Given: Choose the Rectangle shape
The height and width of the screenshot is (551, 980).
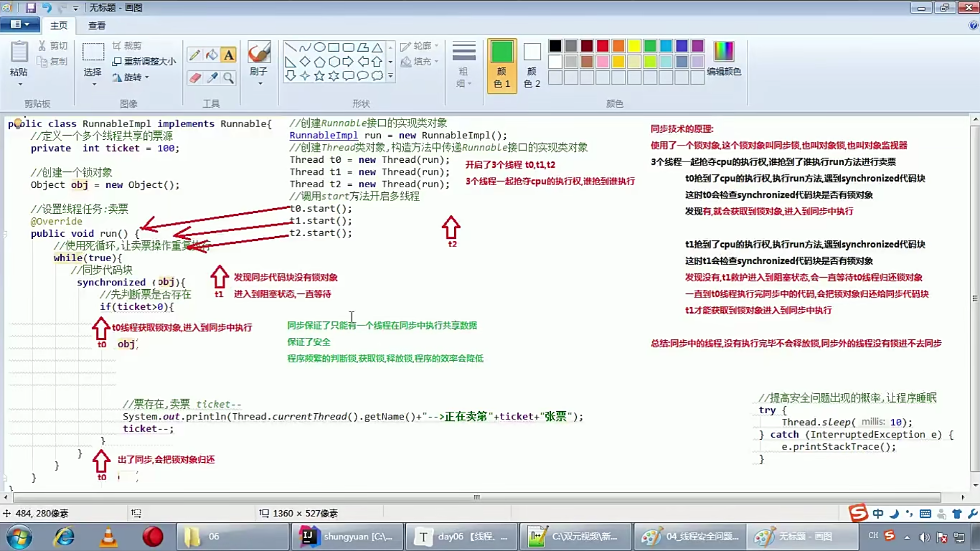Looking at the screenshot, I should coord(334,47).
